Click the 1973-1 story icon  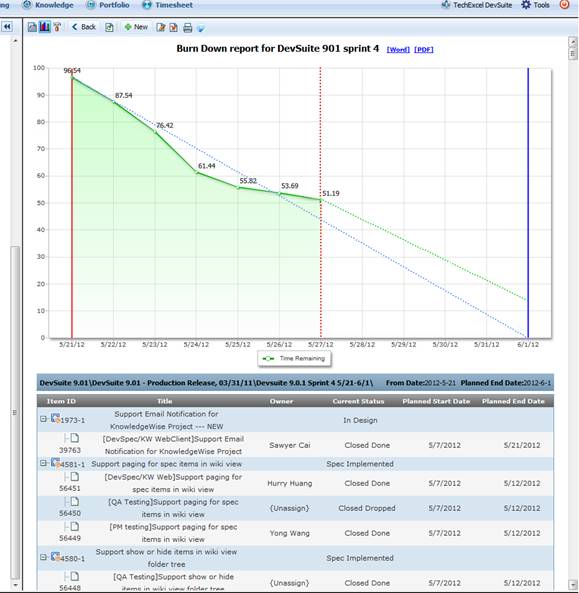pyautogui.click(x=55, y=418)
